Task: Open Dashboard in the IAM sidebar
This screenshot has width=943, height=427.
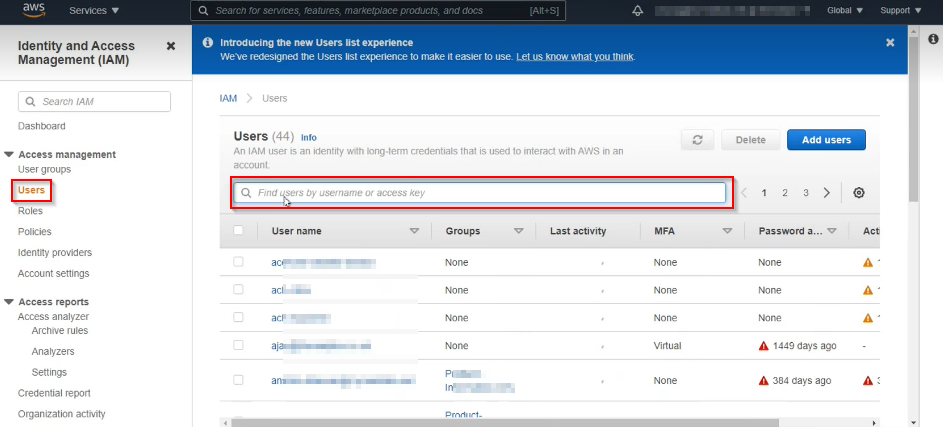Action: pyautogui.click(x=41, y=126)
